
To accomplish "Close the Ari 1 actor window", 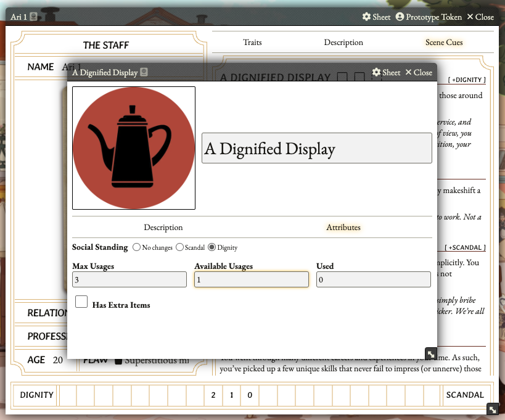I will [x=480, y=17].
